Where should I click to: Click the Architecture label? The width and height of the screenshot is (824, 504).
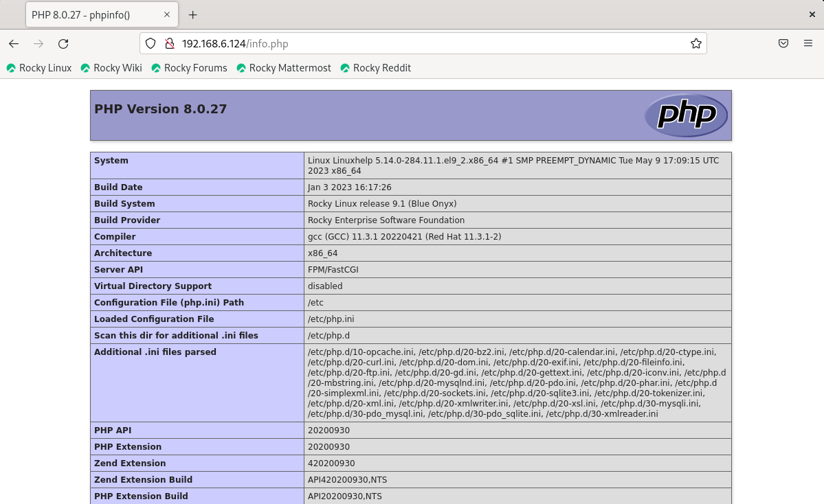[x=123, y=253]
